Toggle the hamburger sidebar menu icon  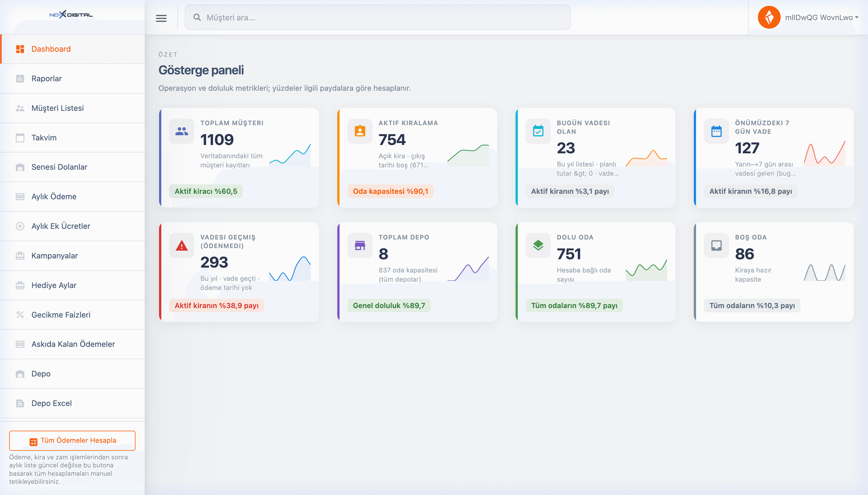point(161,18)
